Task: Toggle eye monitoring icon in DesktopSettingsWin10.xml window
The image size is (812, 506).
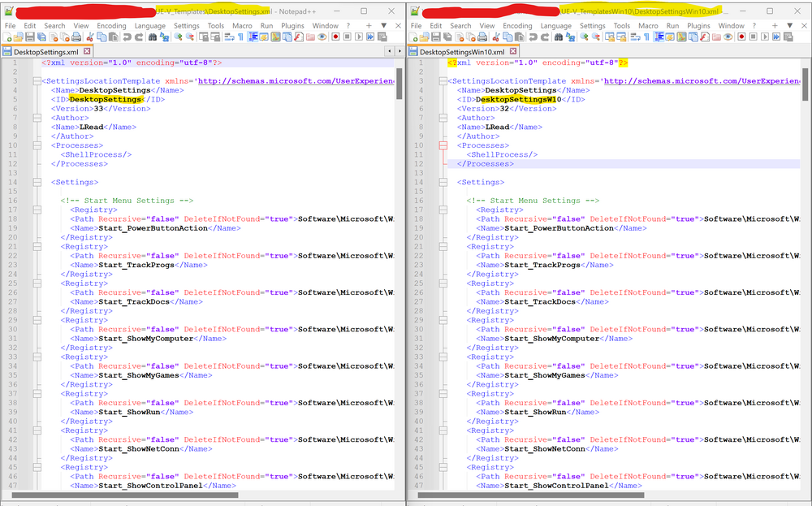Action: tap(728, 37)
